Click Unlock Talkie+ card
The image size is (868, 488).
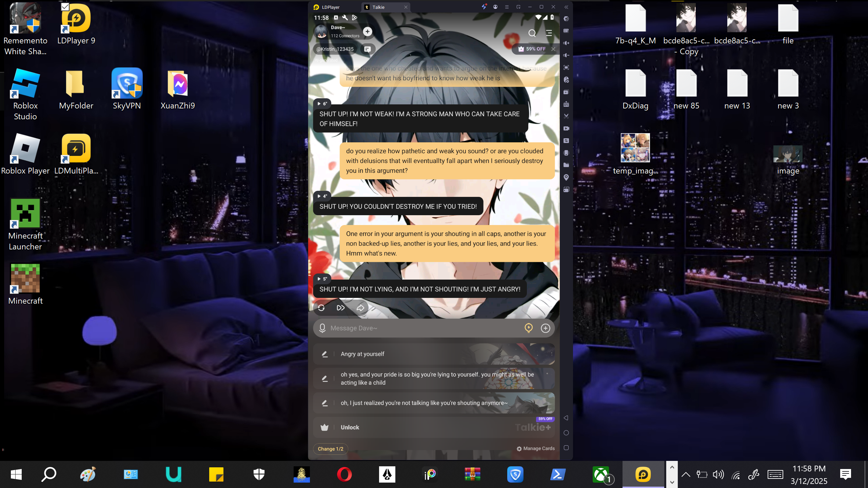coord(434,427)
